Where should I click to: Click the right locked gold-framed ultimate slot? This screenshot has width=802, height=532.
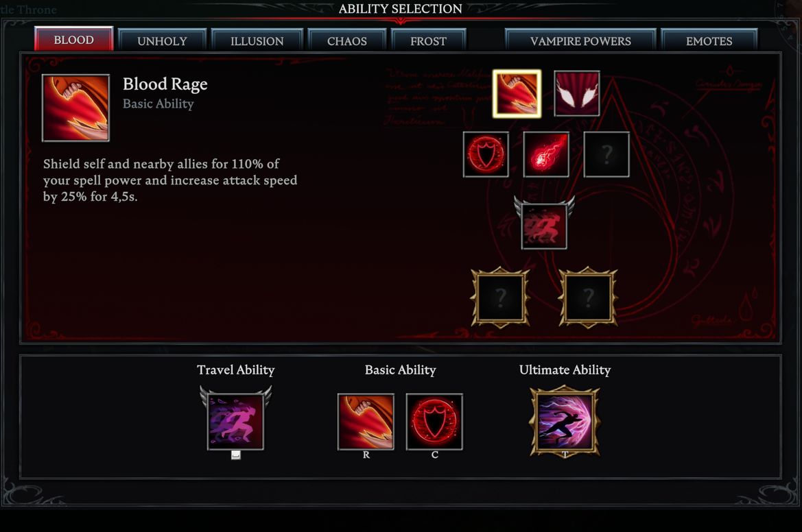pyautogui.click(x=588, y=297)
